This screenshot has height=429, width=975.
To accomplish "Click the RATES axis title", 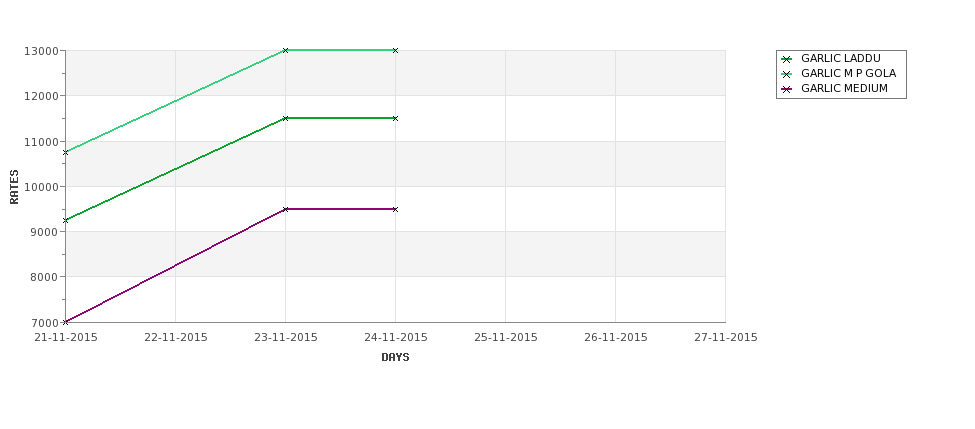I will (x=14, y=187).
